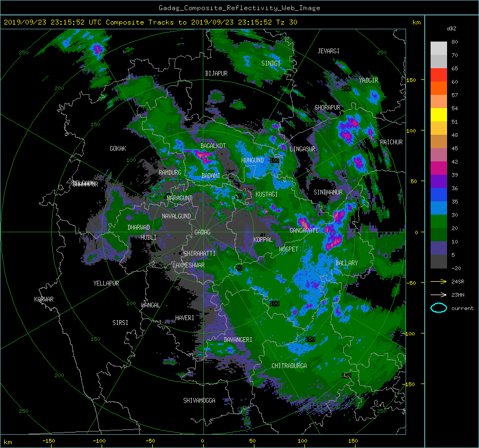
Task: Select the gray -20 dBZ color swatch
Action: click(x=439, y=262)
